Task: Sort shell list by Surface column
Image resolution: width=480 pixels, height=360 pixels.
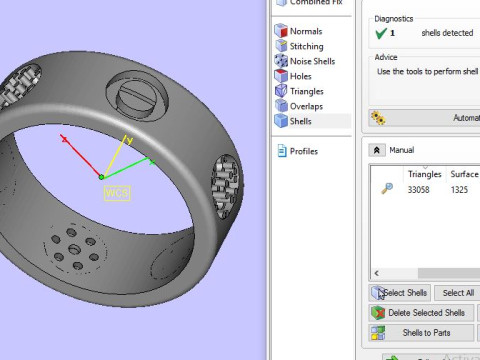Action: tap(464, 174)
